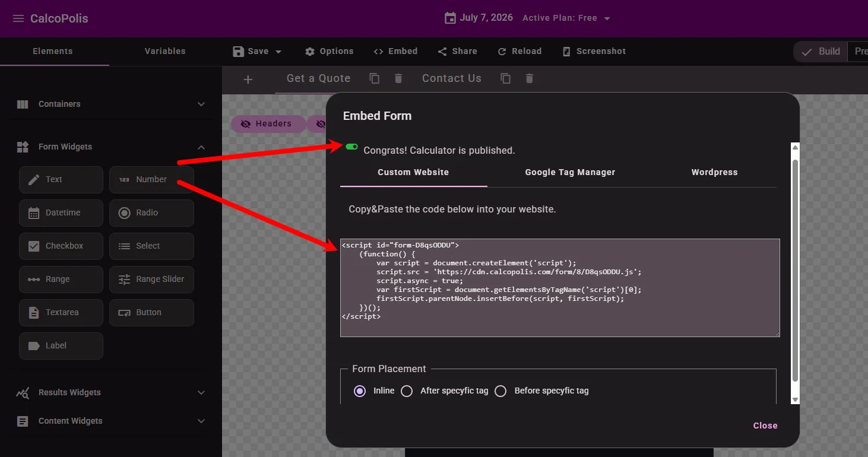Close the Embed Form dialog
Viewport: 868px width, 457px height.
pos(765,426)
